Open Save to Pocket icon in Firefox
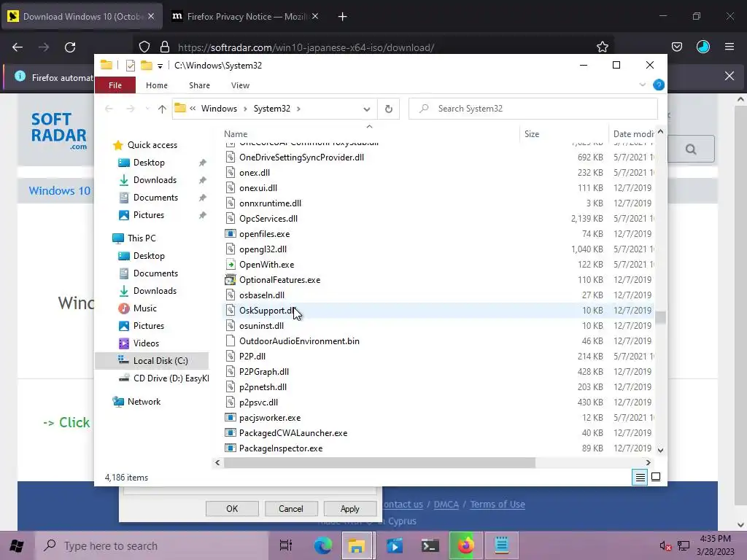Screen dimensions: 747x560 676,47
